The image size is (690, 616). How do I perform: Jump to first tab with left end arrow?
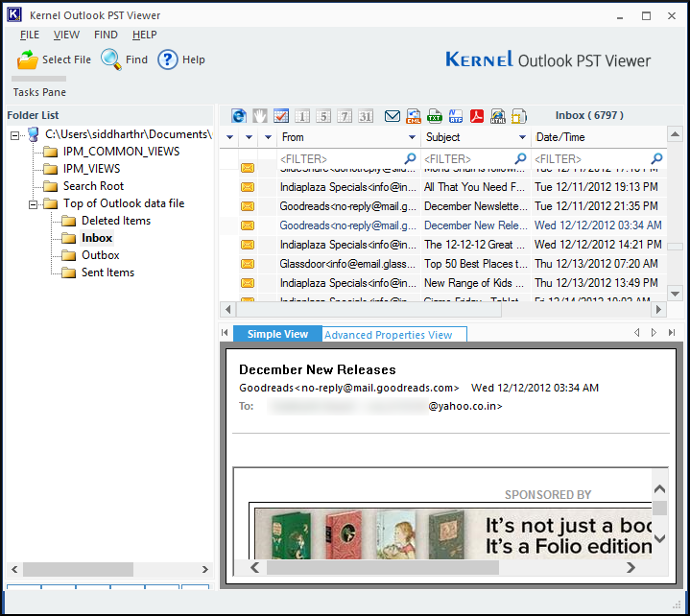click(x=225, y=333)
